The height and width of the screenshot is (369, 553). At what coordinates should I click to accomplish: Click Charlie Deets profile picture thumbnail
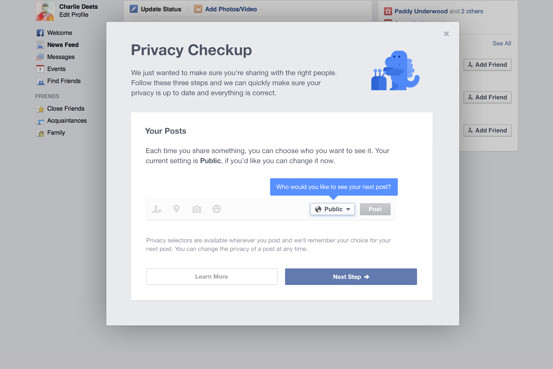click(45, 11)
